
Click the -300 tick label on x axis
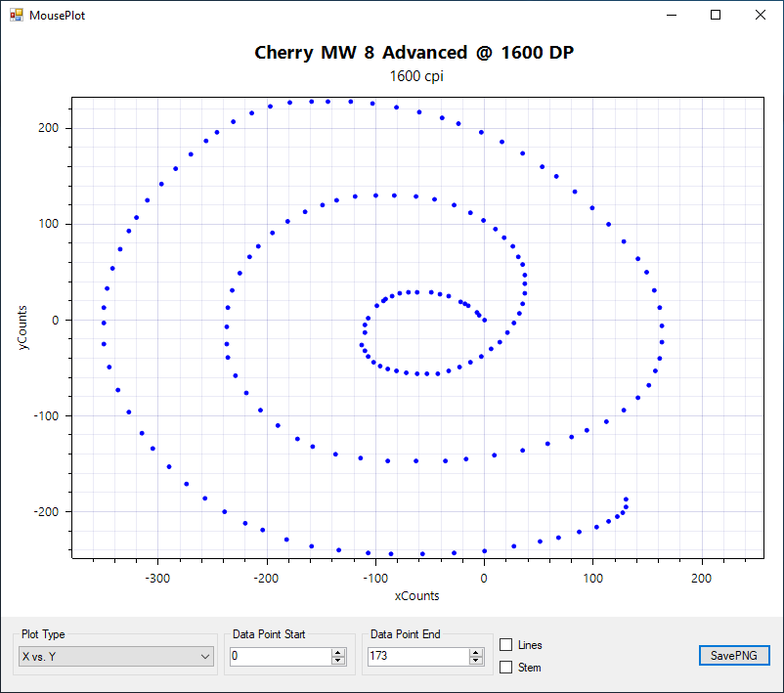pyautogui.click(x=157, y=579)
